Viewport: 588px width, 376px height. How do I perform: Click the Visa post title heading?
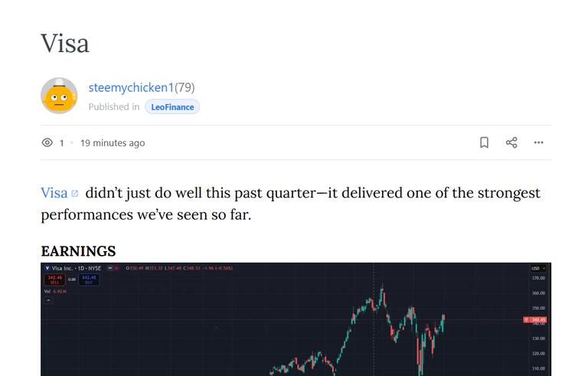click(65, 44)
